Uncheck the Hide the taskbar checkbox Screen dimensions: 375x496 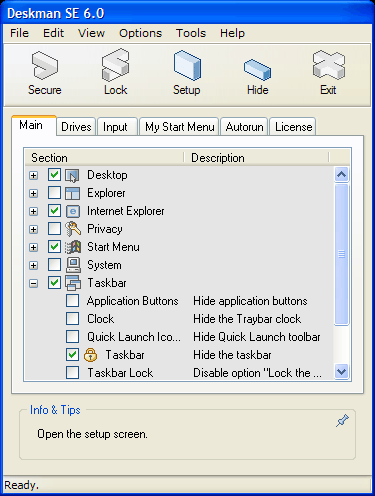(72, 355)
